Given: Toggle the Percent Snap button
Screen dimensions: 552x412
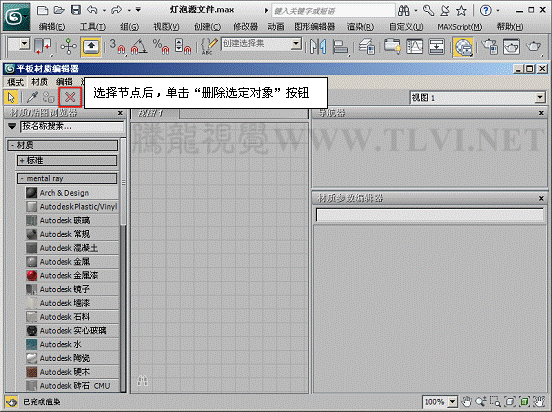Looking at the screenshot, I should (x=161, y=46).
